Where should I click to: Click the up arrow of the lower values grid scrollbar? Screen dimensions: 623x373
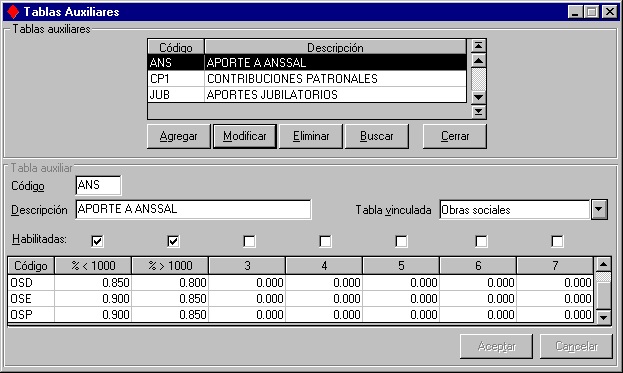[x=604, y=264]
